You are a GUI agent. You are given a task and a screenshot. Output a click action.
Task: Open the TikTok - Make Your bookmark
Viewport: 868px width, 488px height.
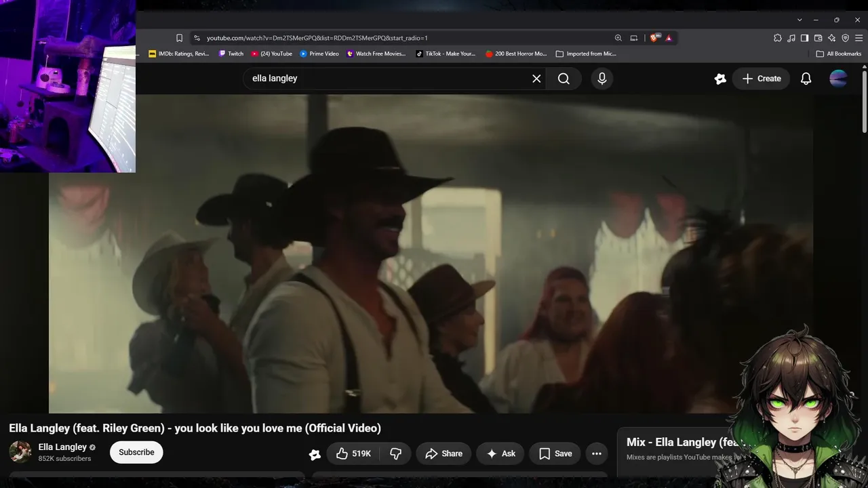coord(446,54)
